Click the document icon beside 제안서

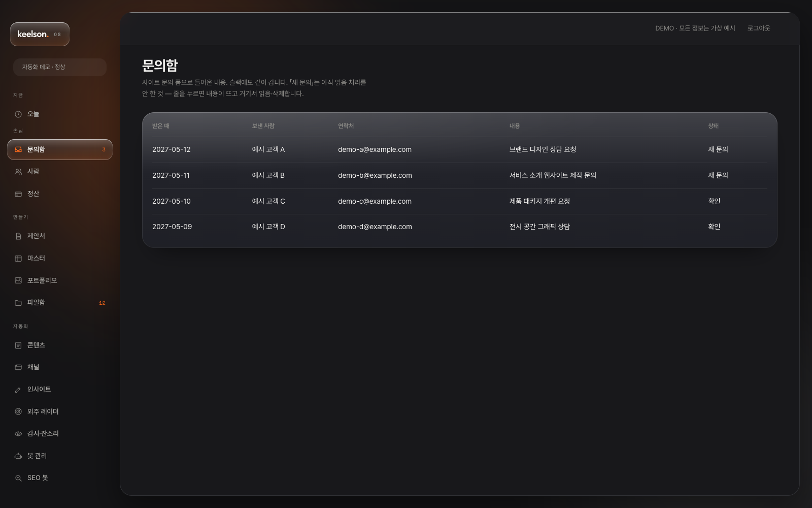pos(18,236)
